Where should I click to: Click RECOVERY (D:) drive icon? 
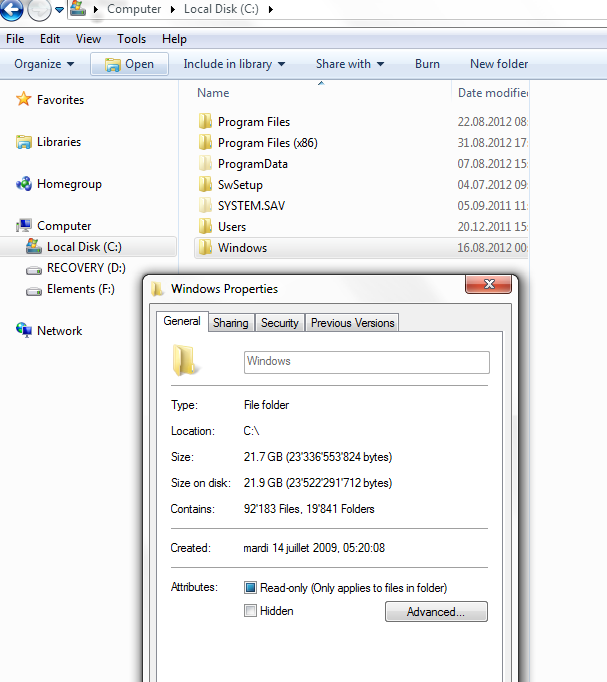(x=34, y=270)
